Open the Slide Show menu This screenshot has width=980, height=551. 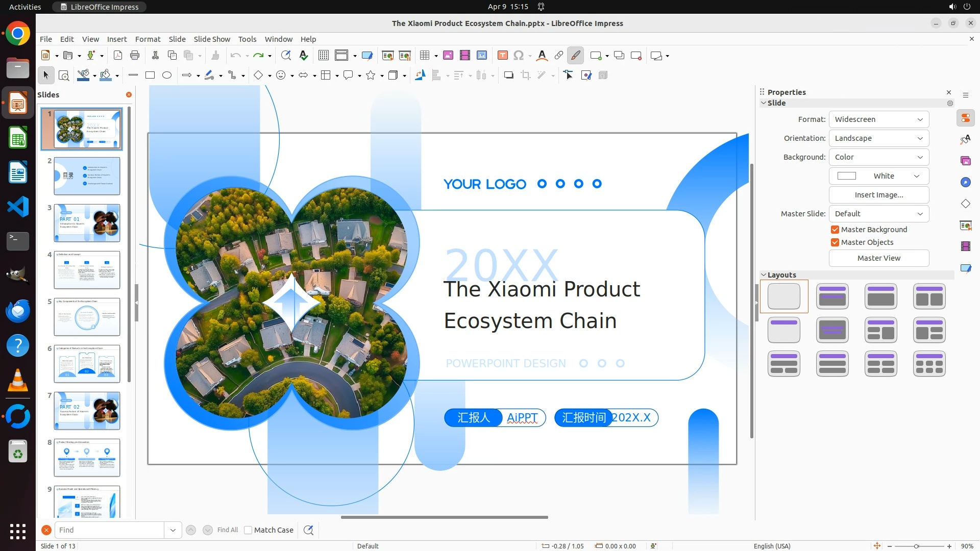point(211,39)
